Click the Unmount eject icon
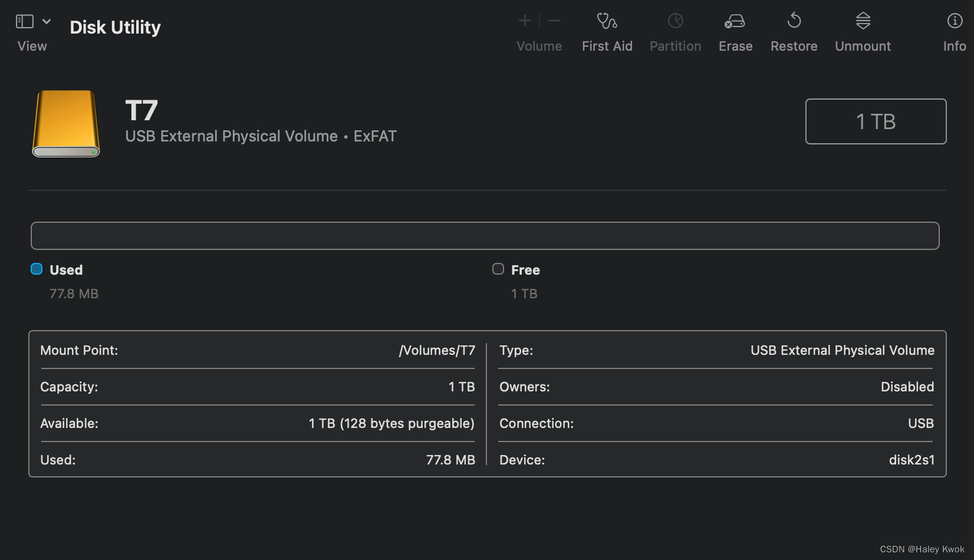 tap(863, 21)
